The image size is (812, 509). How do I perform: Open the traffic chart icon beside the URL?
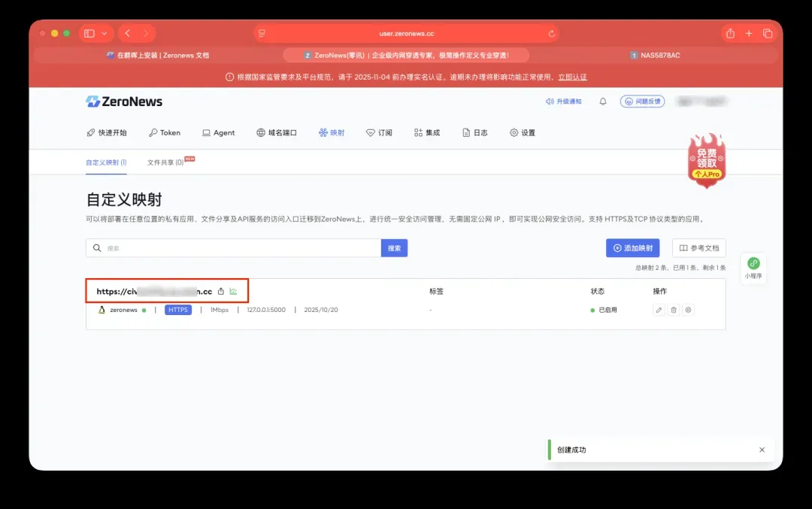pos(233,292)
